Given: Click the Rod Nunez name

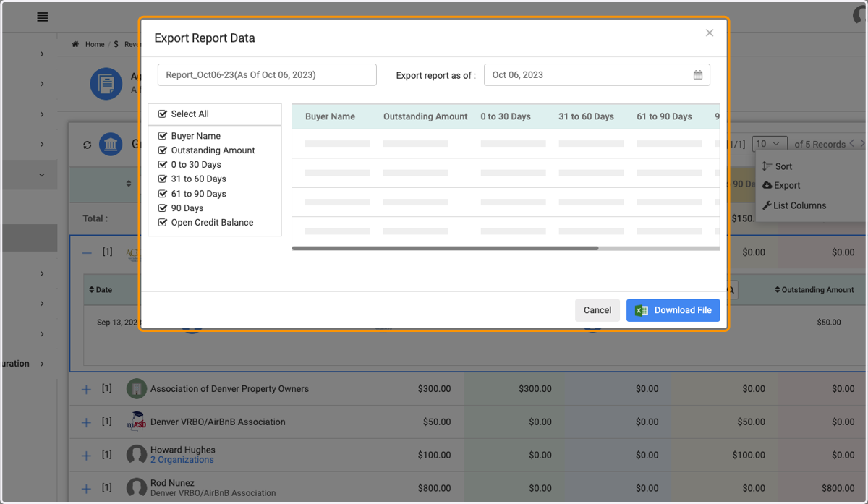Looking at the screenshot, I should [172, 483].
